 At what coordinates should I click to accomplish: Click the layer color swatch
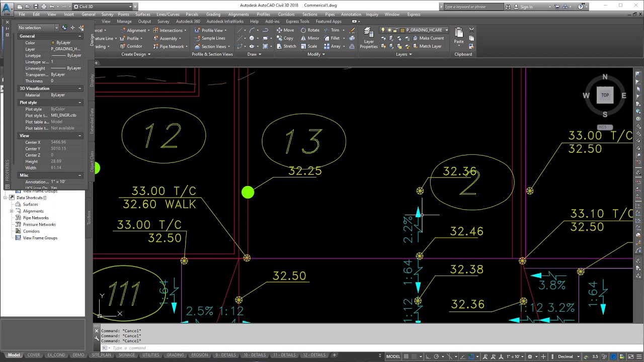tap(403, 30)
